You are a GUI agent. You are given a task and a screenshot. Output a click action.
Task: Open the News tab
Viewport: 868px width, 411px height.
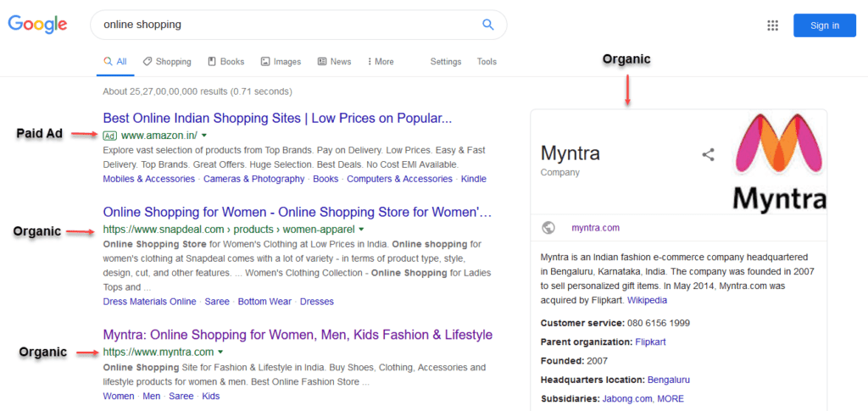(x=334, y=62)
